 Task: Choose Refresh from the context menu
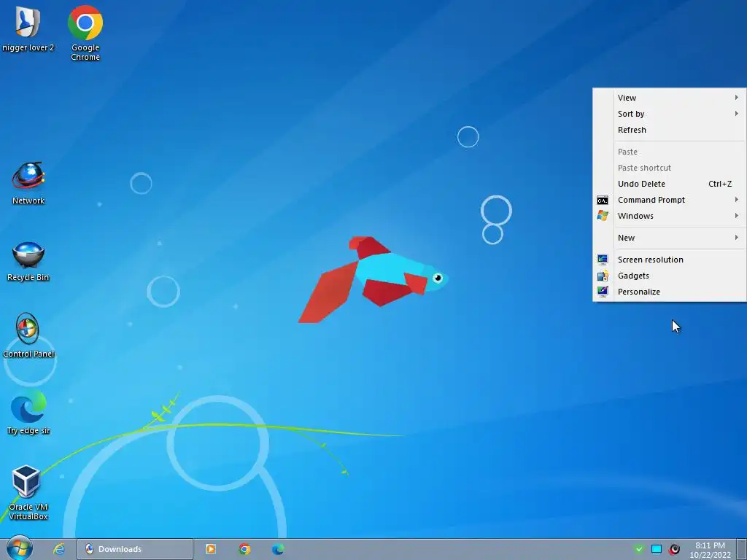pos(670,130)
